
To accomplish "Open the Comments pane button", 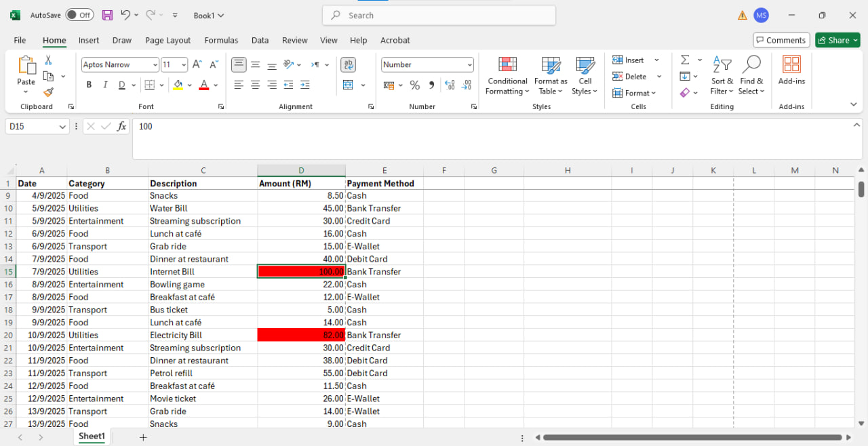I will coord(781,40).
